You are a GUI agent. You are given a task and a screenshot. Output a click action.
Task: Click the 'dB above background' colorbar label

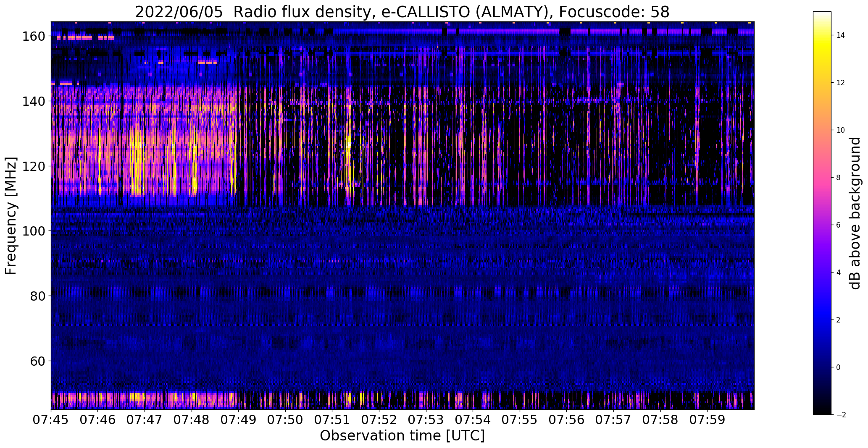[x=854, y=213]
